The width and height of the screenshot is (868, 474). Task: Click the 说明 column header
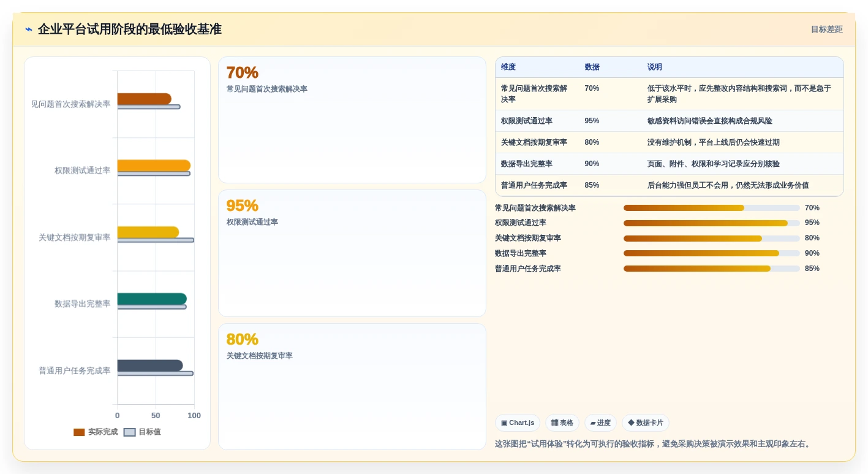[655, 67]
